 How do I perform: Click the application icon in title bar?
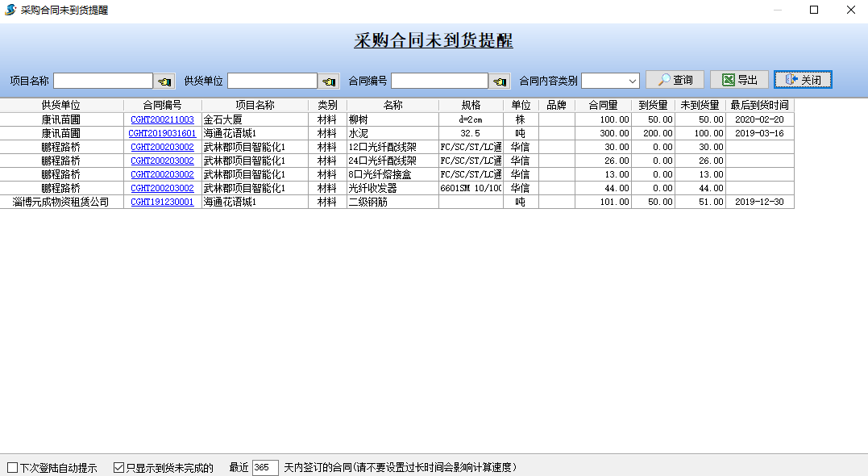point(10,10)
